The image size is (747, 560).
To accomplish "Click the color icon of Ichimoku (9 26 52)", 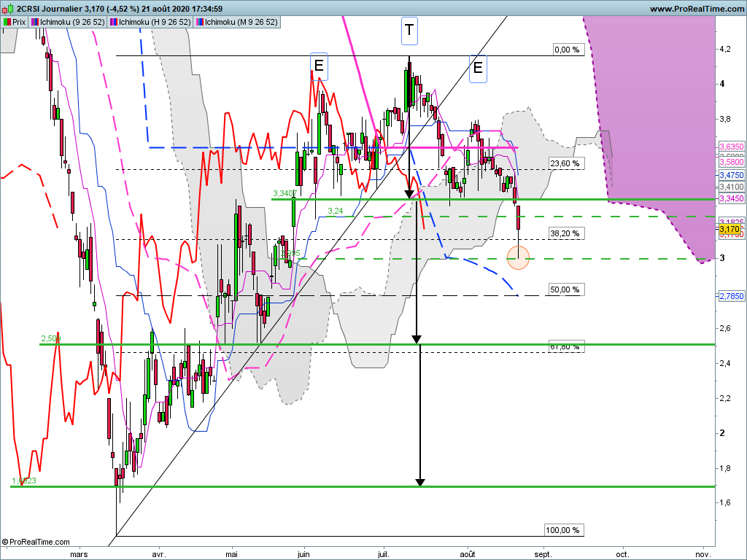I will [x=35, y=22].
